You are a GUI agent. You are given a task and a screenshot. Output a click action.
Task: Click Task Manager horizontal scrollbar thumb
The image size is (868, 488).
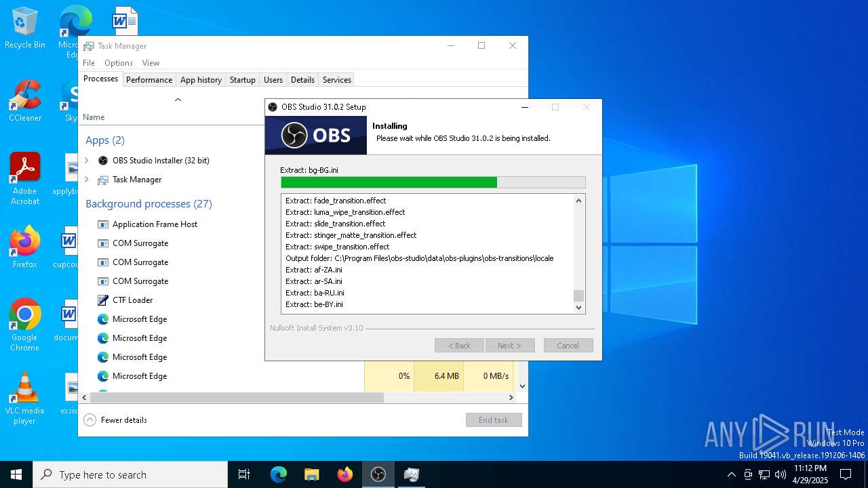[237, 398]
